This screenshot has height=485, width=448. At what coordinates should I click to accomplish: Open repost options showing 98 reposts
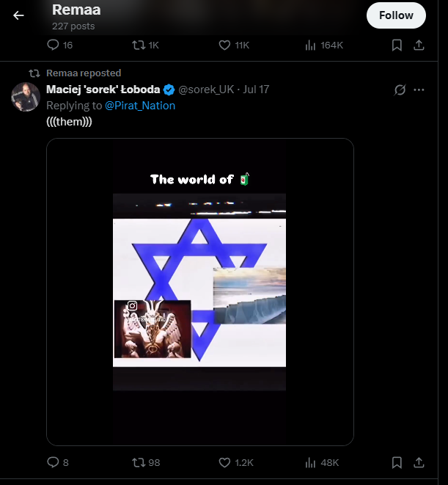tap(137, 462)
